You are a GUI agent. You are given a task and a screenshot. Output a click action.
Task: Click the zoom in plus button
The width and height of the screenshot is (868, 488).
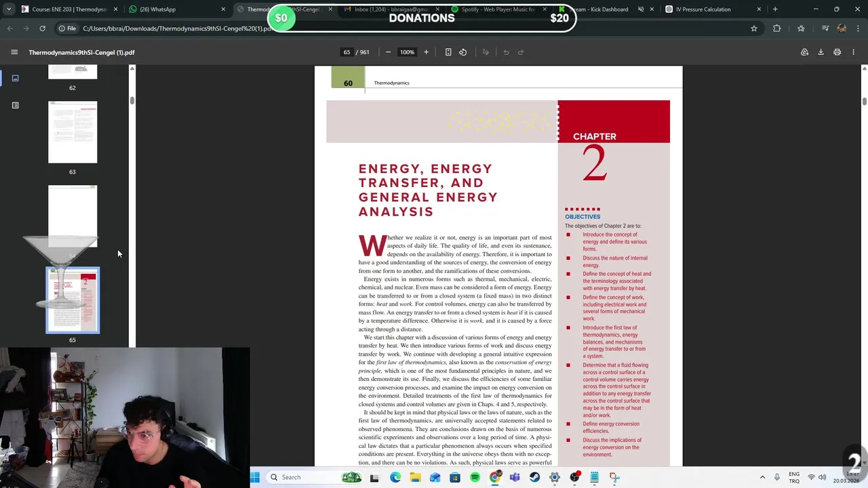click(426, 52)
